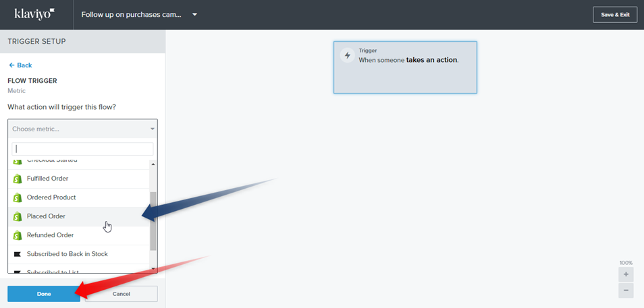Click the flow title 'Follow up on purchases cam...'
Viewport: 644px width, 308px height.
[131, 14]
